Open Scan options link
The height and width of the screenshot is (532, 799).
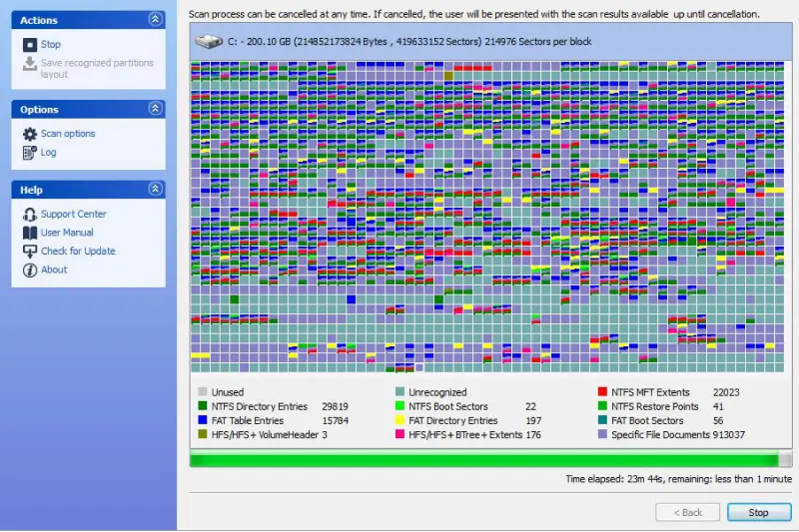(x=68, y=134)
